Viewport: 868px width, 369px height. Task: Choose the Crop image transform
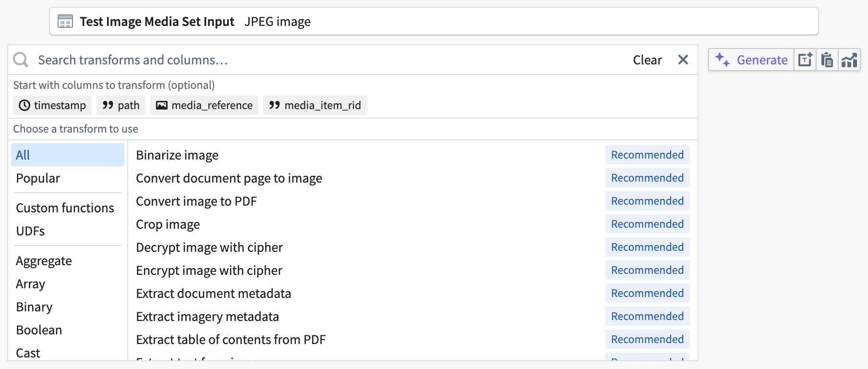pyautogui.click(x=413, y=224)
